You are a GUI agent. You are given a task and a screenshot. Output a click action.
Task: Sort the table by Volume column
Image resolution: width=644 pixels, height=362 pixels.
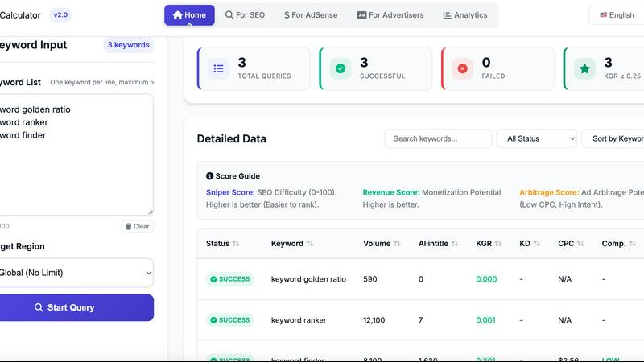coord(382,244)
